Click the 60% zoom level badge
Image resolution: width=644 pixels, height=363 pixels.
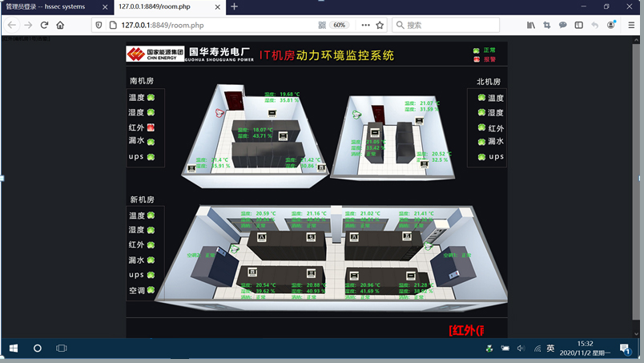(340, 25)
